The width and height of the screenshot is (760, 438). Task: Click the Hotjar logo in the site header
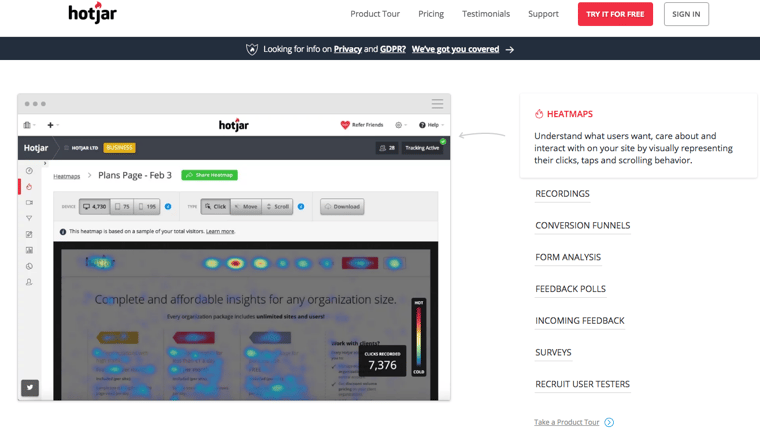point(92,14)
